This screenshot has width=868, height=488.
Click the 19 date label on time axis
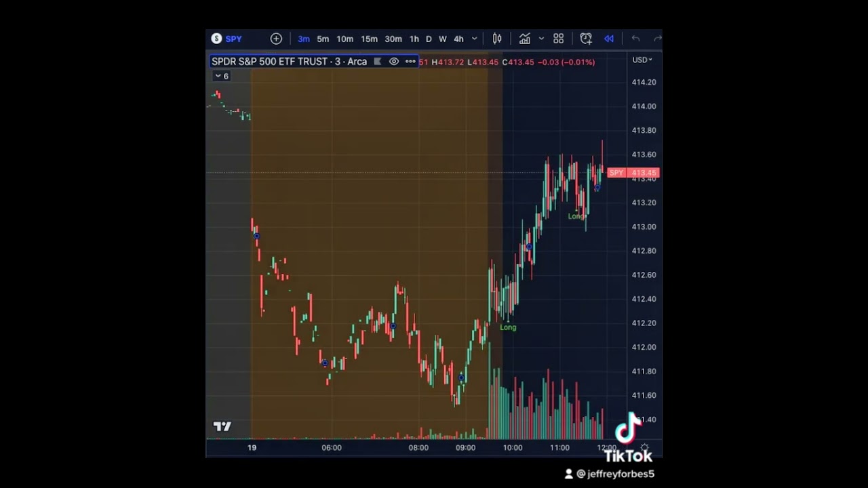(x=252, y=447)
